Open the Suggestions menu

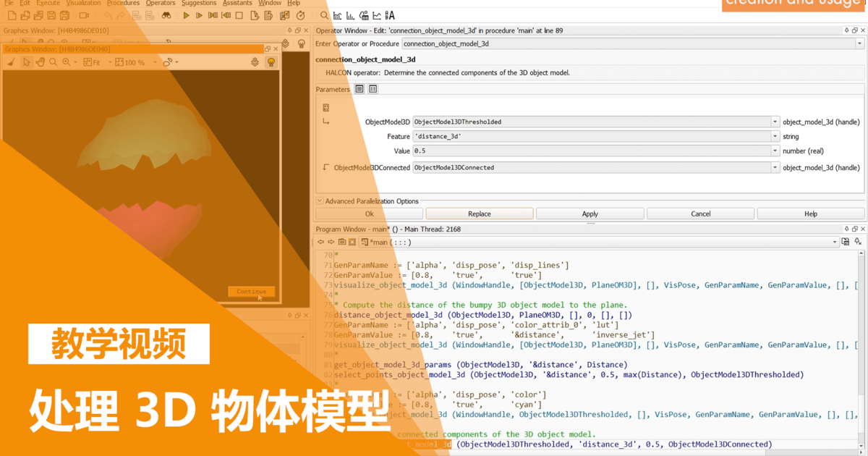(x=199, y=3)
